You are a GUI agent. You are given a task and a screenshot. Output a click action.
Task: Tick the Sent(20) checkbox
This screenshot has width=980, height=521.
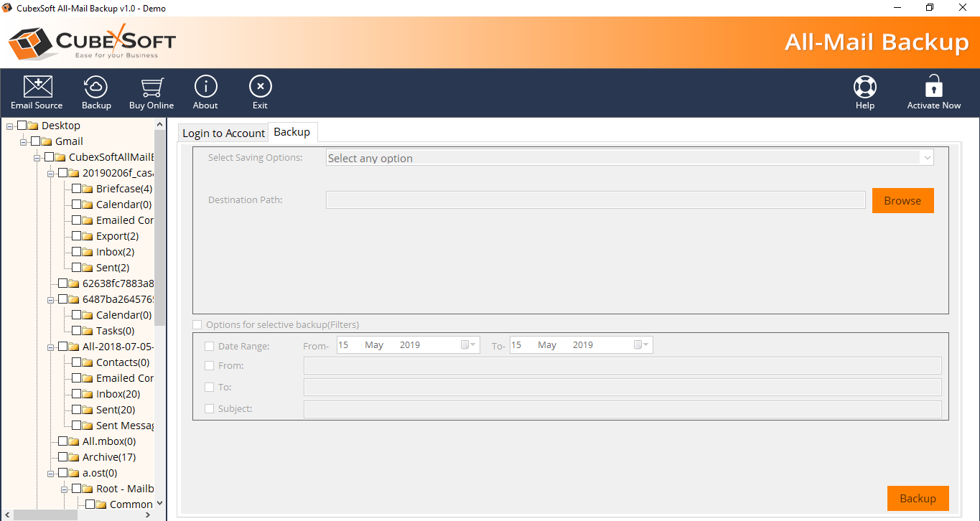tap(76, 410)
